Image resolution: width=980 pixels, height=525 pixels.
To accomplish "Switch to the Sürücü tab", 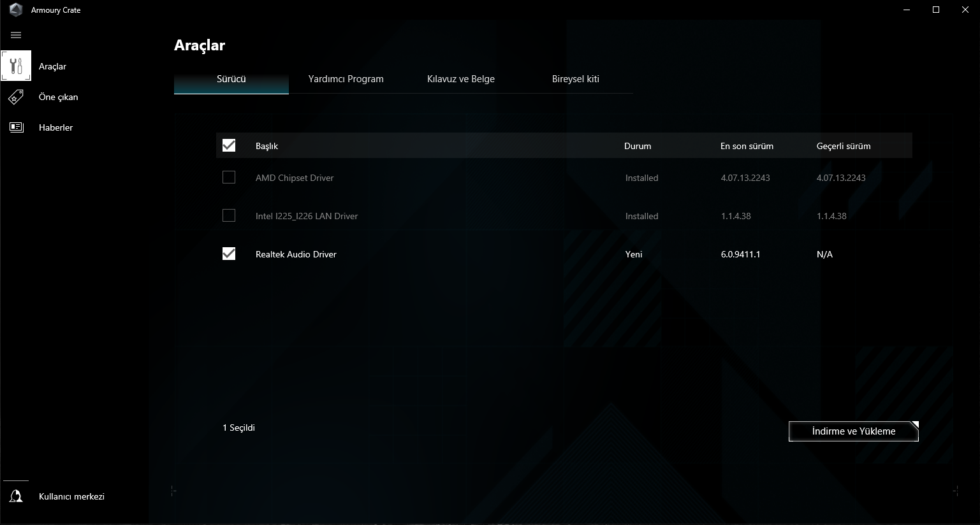I will [231, 79].
